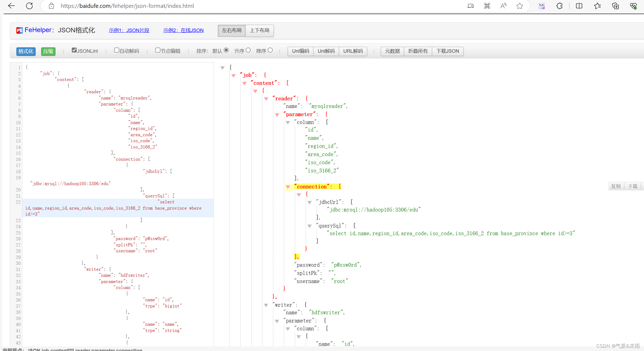Collapse the "reader" node
644x351 pixels.
click(x=266, y=99)
